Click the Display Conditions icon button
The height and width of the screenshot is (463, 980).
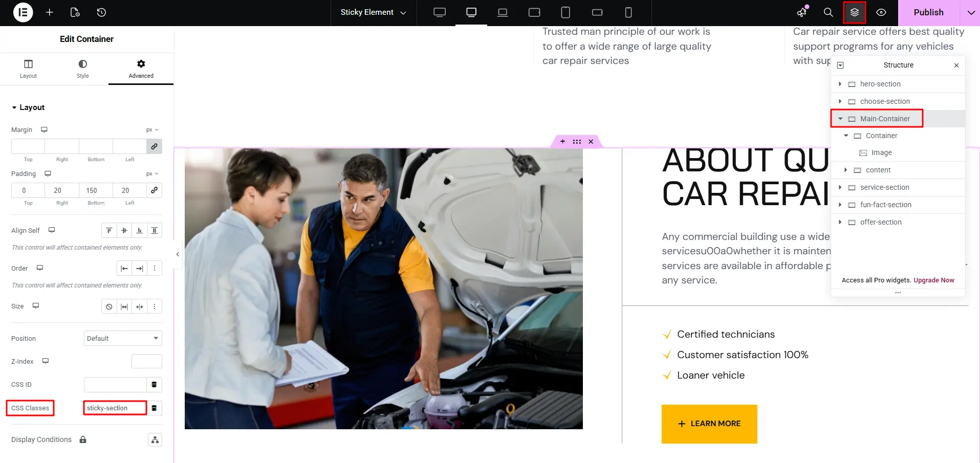coord(155,439)
